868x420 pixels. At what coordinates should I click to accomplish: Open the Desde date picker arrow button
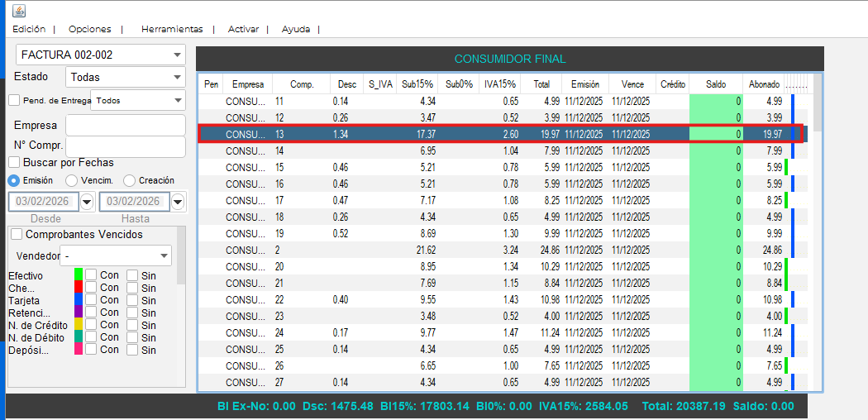(x=88, y=203)
